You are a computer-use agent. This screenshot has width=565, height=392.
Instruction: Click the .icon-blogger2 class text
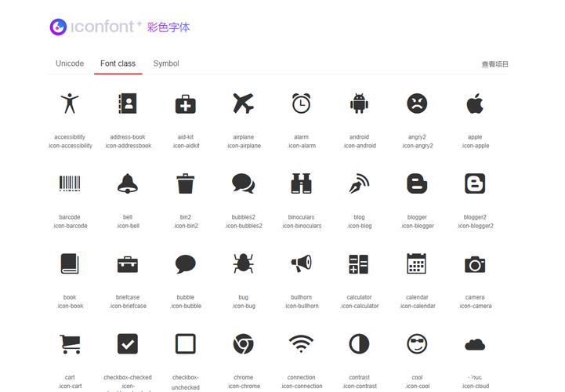click(476, 226)
